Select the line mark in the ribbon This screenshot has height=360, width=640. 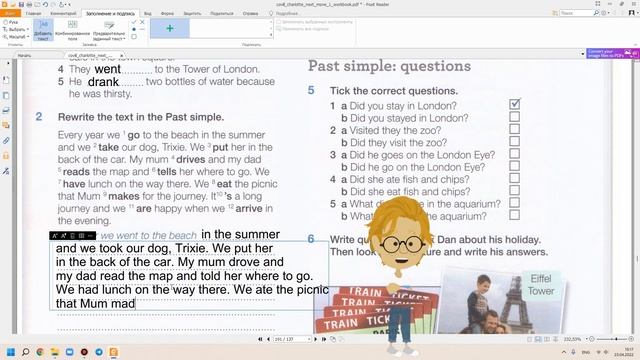click(142, 29)
